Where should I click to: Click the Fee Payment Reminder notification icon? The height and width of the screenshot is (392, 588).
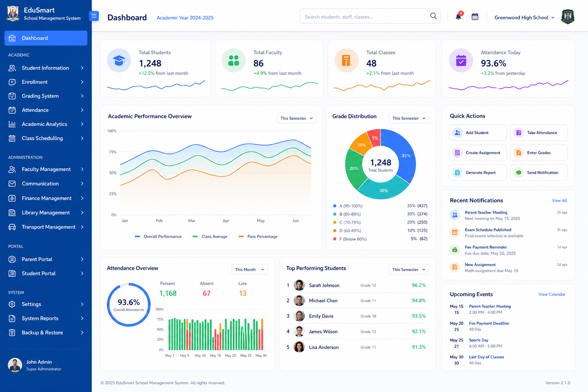455,250
